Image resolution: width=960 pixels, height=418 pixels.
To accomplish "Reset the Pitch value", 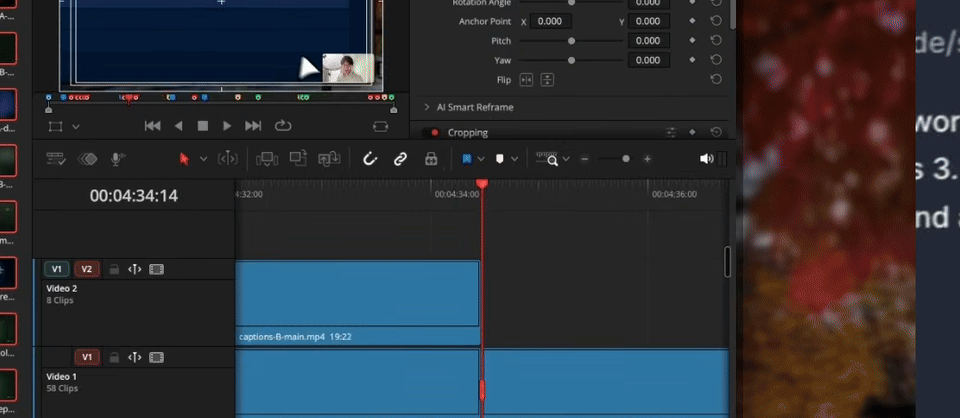I will 715,40.
